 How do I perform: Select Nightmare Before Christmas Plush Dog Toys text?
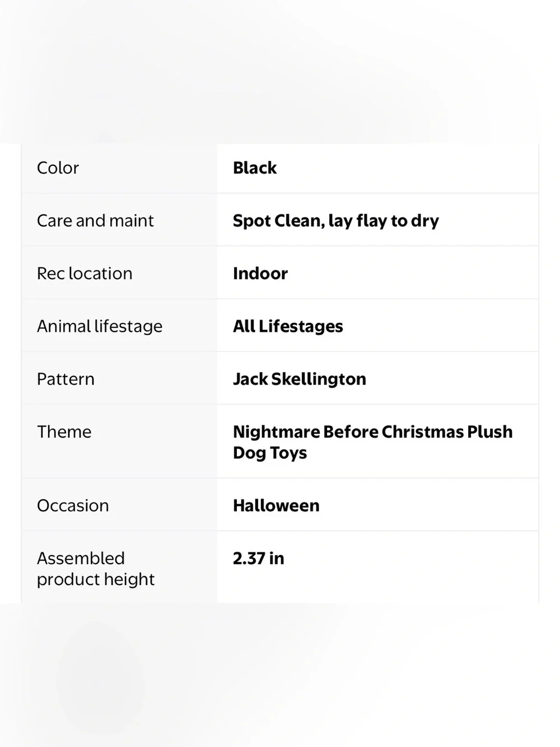373,442
